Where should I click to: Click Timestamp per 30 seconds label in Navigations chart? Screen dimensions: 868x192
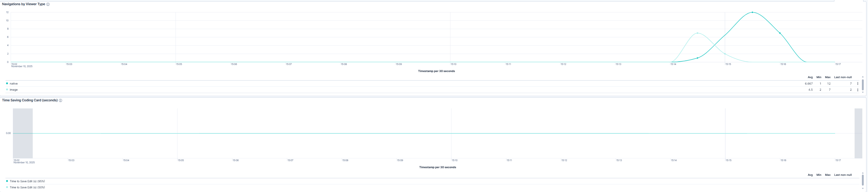point(436,71)
